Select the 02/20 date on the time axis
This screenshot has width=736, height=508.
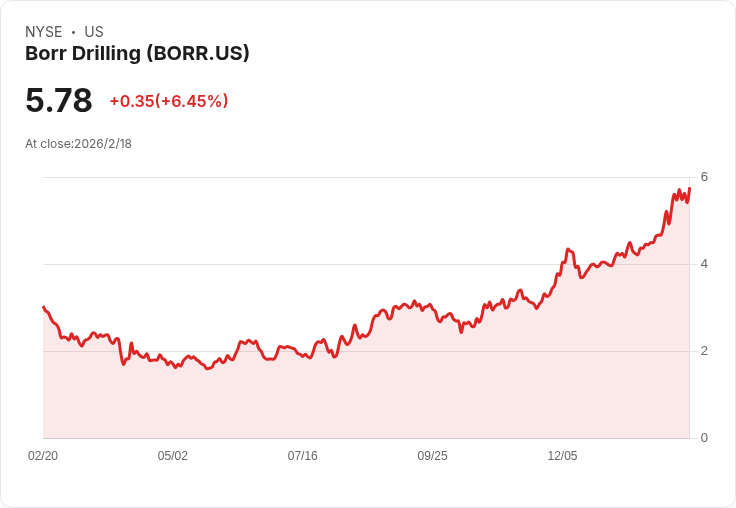pos(43,456)
